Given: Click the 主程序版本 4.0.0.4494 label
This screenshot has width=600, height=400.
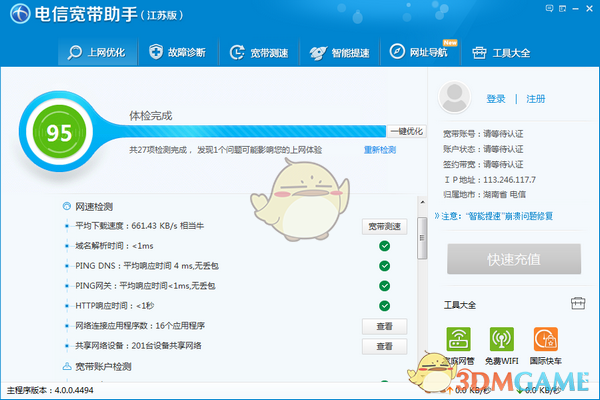Looking at the screenshot, I should 50,390.
